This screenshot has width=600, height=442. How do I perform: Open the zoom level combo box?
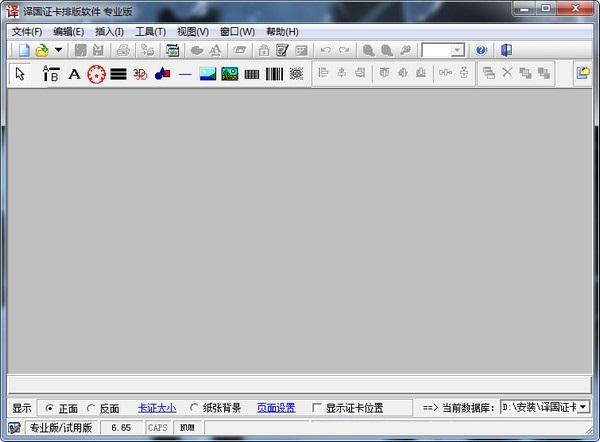[457, 50]
